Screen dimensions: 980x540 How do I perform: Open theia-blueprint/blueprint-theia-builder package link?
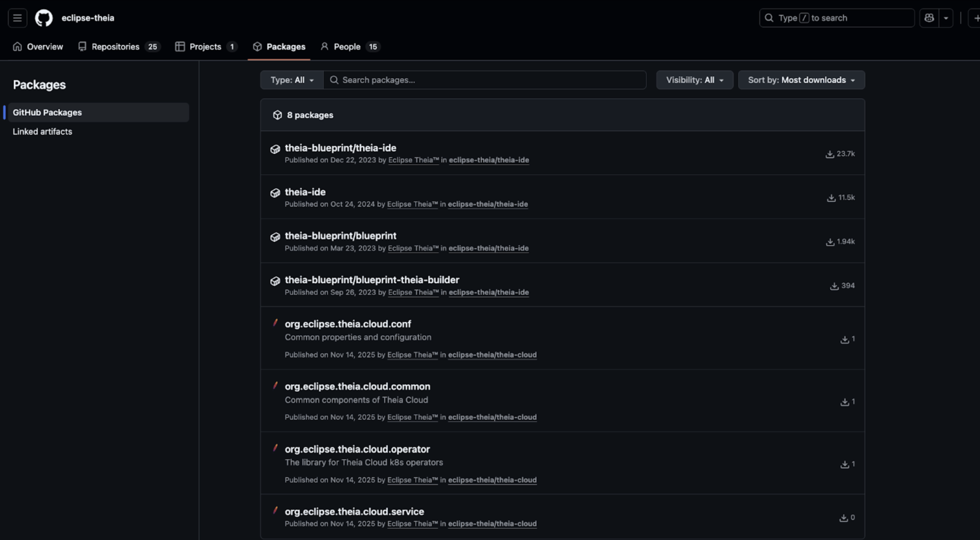372,280
